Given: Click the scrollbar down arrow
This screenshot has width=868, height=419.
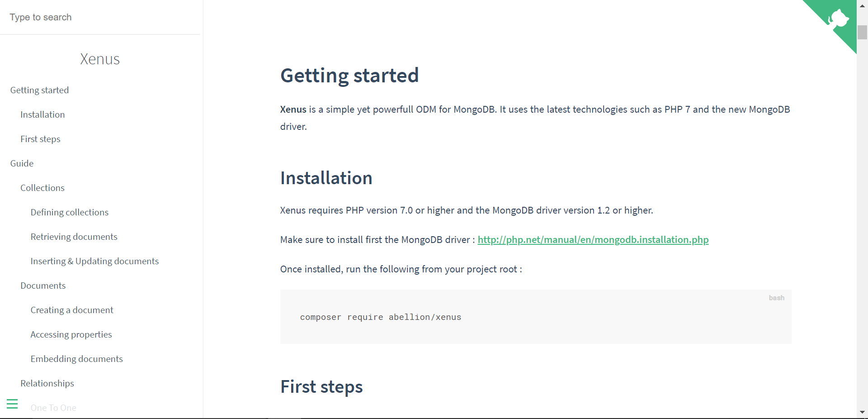Looking at the screenshot, I should pos(862,412).
